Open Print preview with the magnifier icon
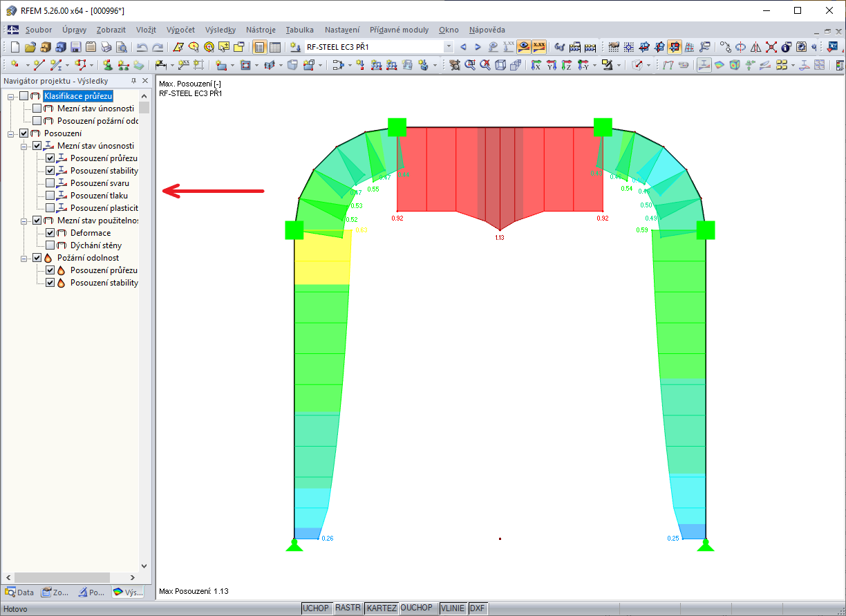846x616 pixels. coord(121,47)
